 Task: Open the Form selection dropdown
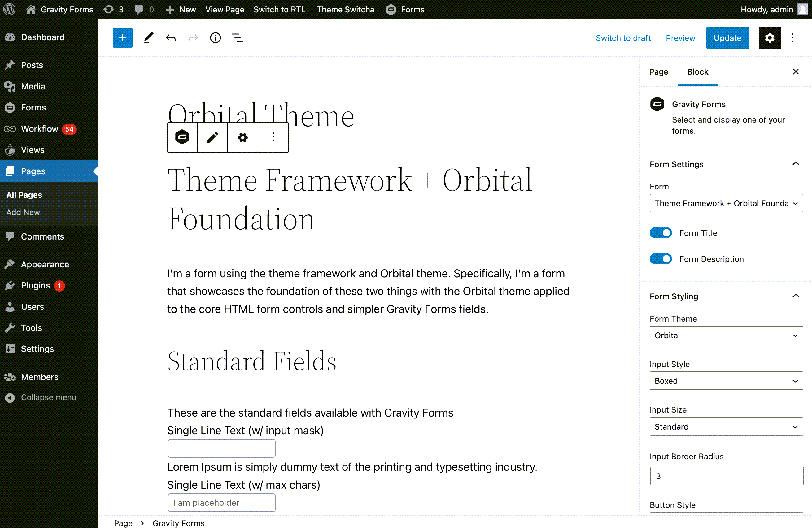click(x=726, y=203)
